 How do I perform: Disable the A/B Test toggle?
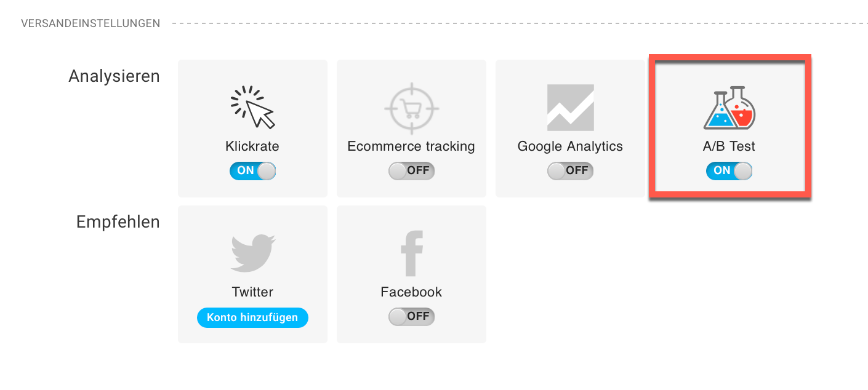[x=729, y=170]
